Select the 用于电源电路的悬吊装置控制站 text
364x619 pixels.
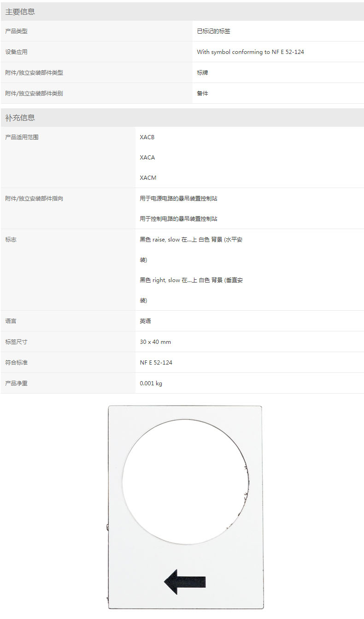(x=178, y=199)
